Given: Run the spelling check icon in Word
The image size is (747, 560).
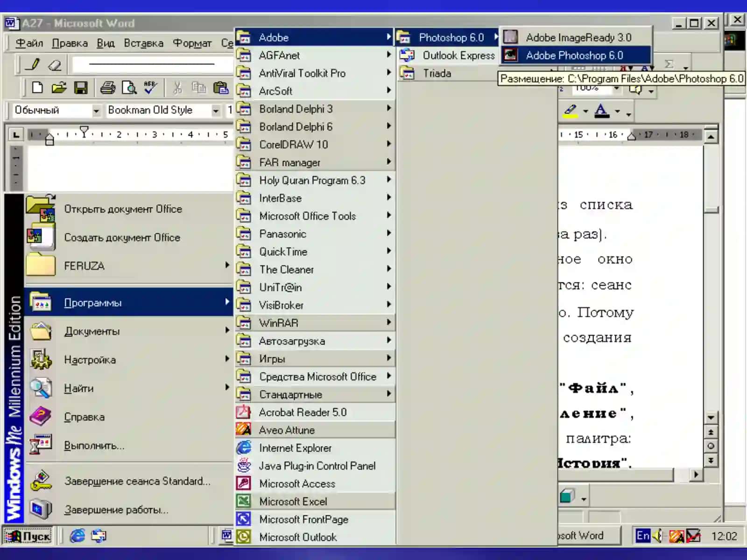Looking at the screenshot, I should coord(150,88).
